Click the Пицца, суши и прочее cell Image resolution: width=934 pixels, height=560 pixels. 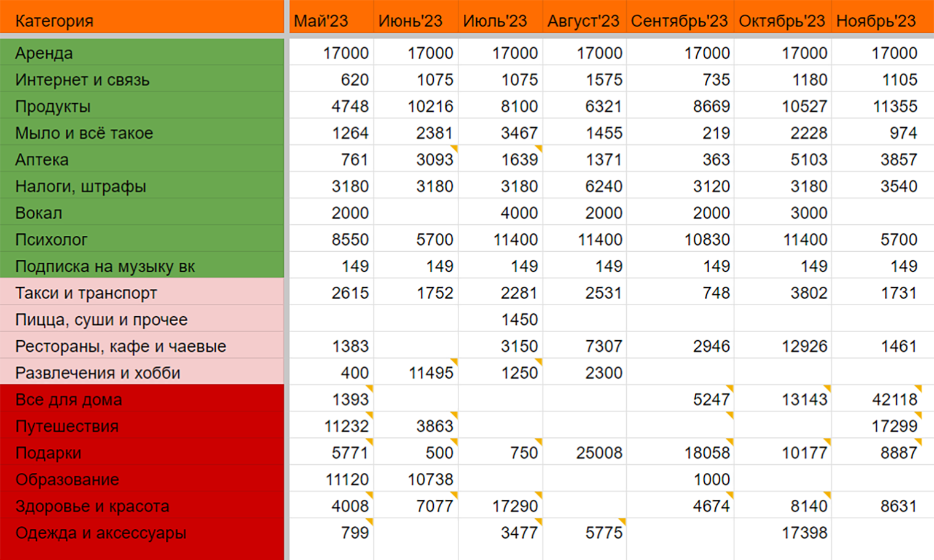click(142, 319)
